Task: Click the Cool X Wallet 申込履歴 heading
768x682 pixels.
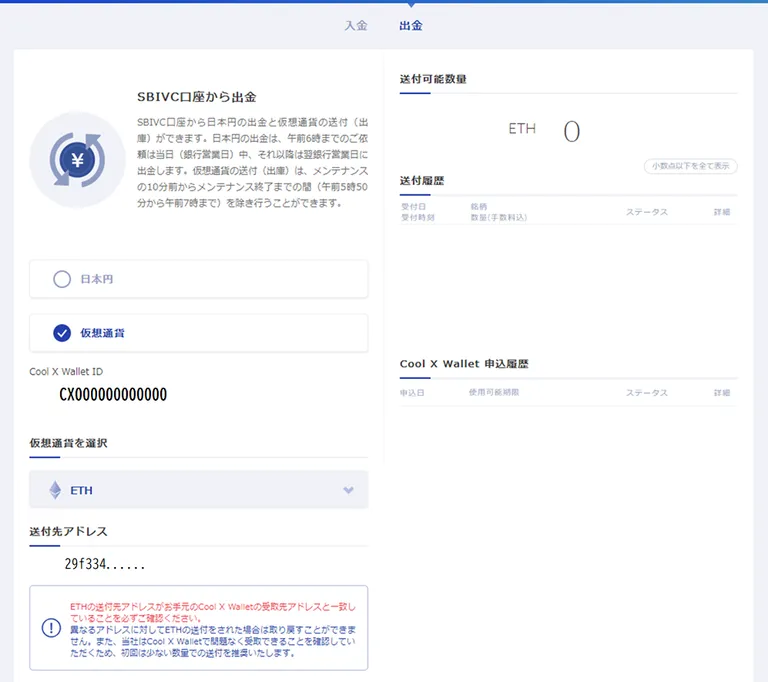Action: [x=464, y=364]
